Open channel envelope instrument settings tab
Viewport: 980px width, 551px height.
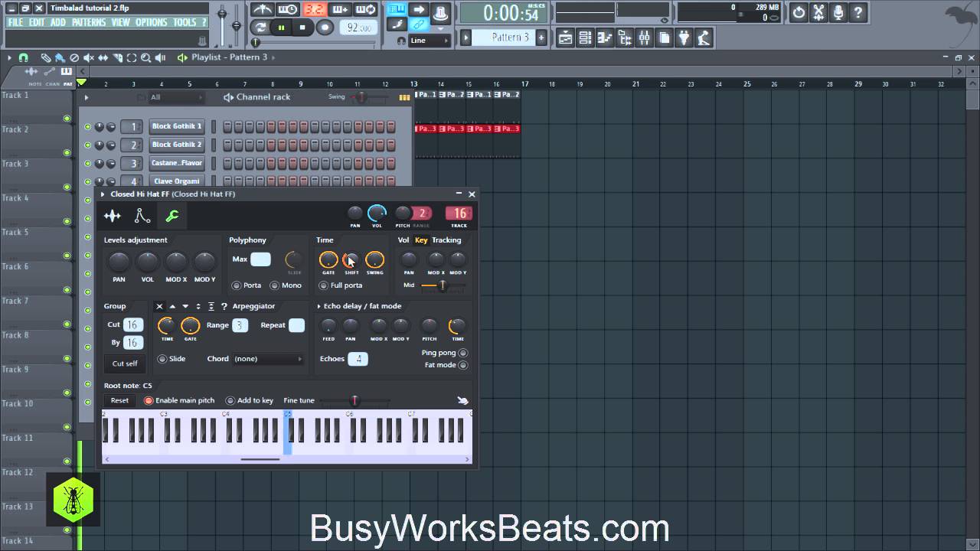[142, 217]
